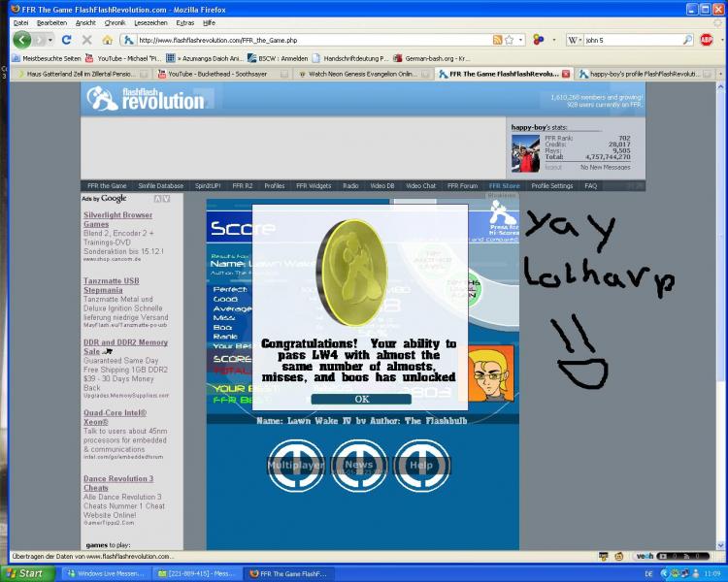The width and height of the screenshot is (728, 582).
Task: Click the URL address field
Action: [x=314, y=41]
